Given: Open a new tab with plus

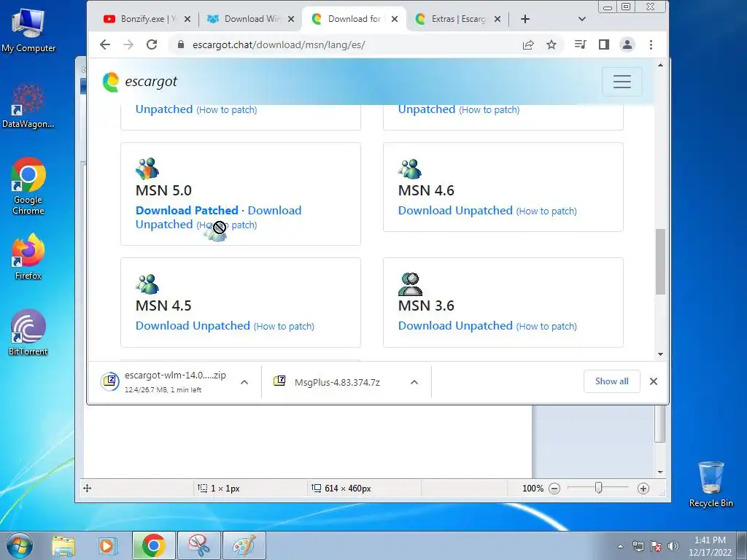Looking at the screenshot, I should 525,19.
